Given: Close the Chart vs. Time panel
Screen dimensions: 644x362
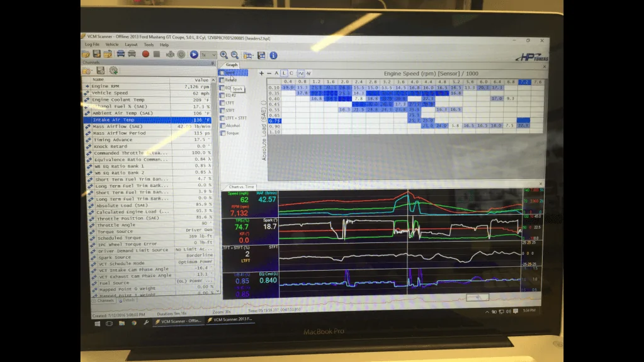Looking at the screenshot, I should (x=541, y=184).
